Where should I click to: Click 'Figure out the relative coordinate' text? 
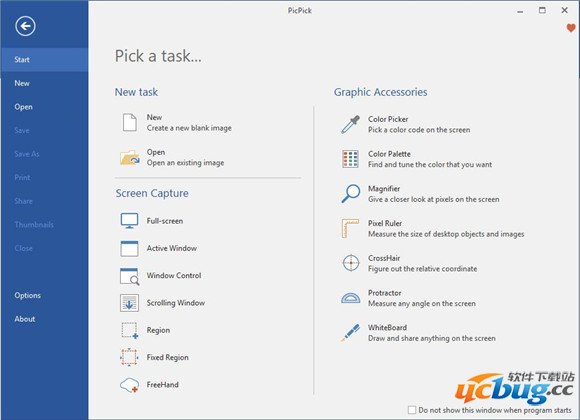click(422, 269)
